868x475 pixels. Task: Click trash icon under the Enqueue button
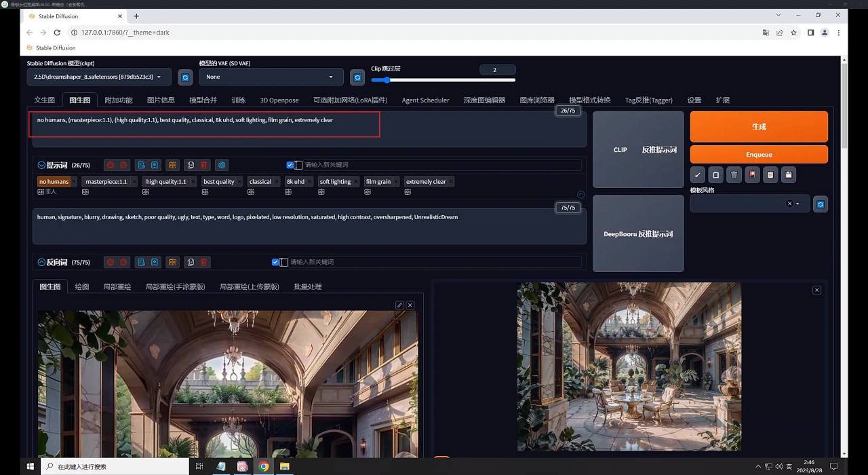point(734,175)
